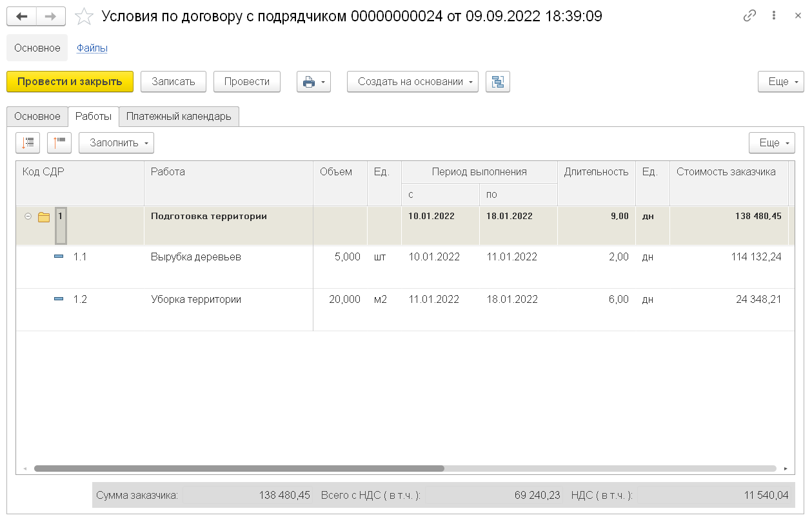
Task: Copy link to document using chain icon
Action: [749, 17]
